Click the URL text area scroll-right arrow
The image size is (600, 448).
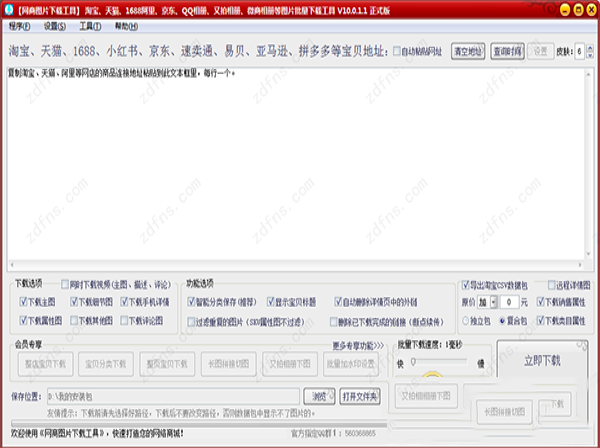580,264
